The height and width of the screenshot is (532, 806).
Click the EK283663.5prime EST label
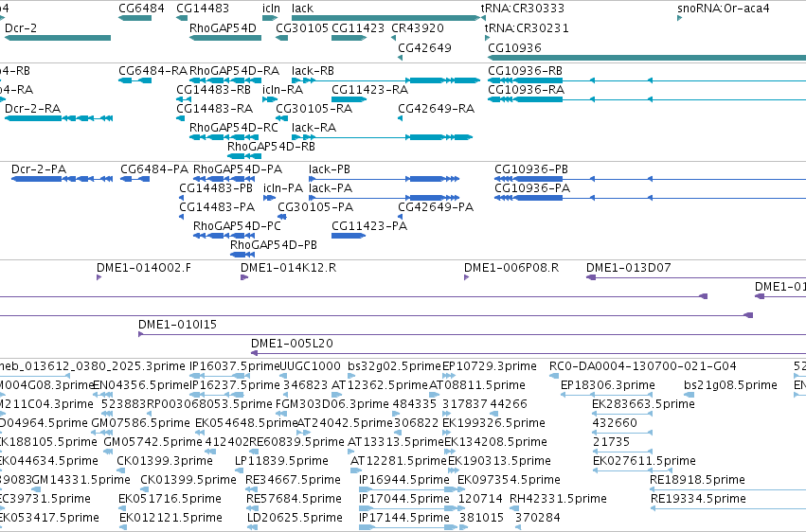(643, 404)
